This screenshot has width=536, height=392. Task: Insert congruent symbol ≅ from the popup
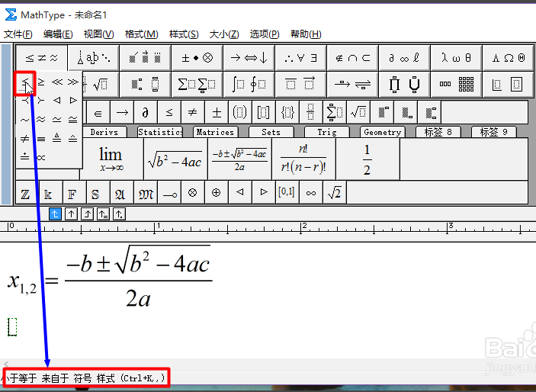[x=72, y=120]
